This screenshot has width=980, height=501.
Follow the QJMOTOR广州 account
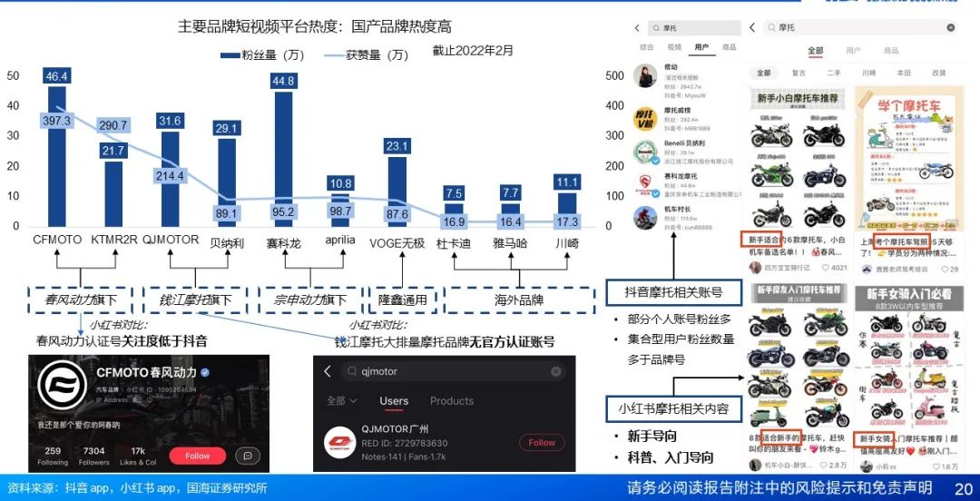click(542, 442)
